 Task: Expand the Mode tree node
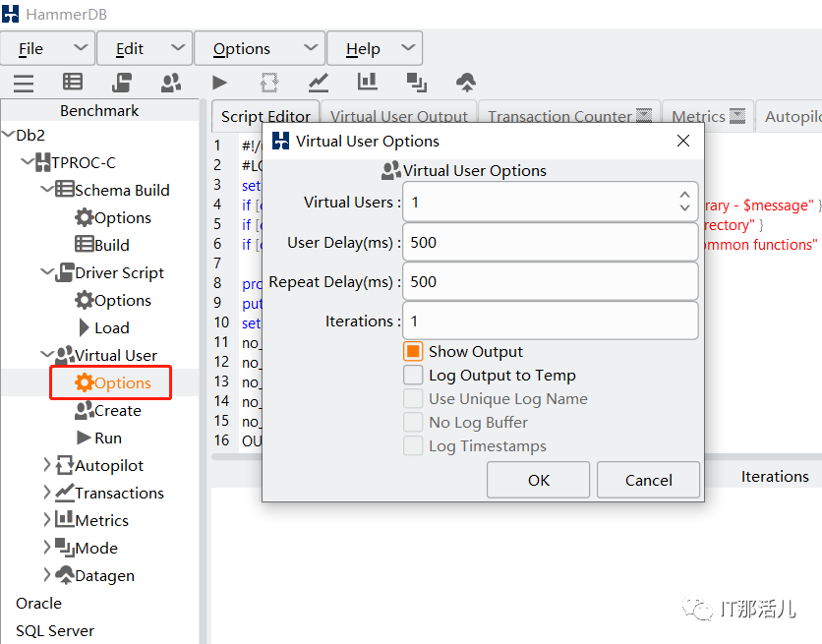(47, 547)
